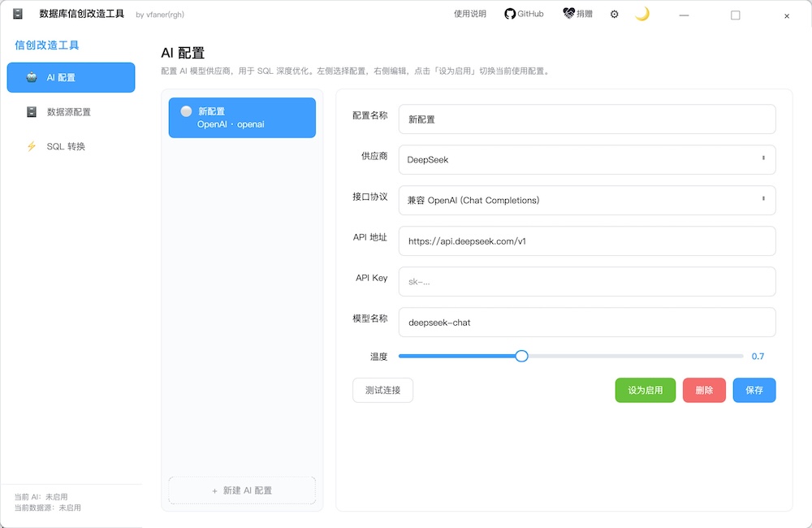Viewport: 812px width, 528px height.
Task: Click the API Key input field
Action: (587, 281)
